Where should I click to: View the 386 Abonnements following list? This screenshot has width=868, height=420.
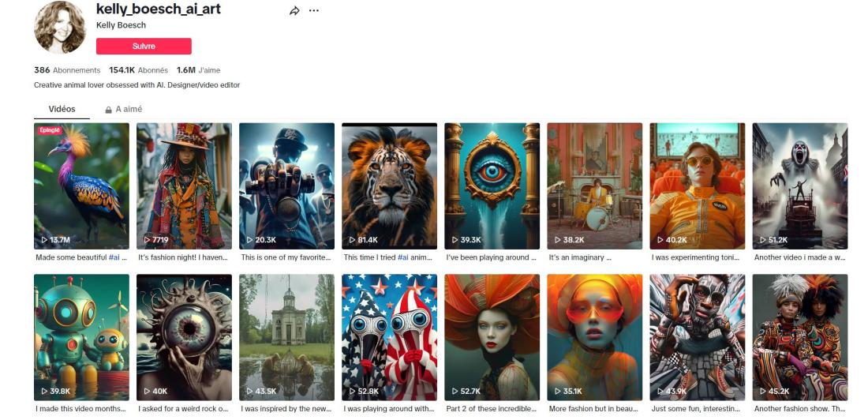coord(67,70)
